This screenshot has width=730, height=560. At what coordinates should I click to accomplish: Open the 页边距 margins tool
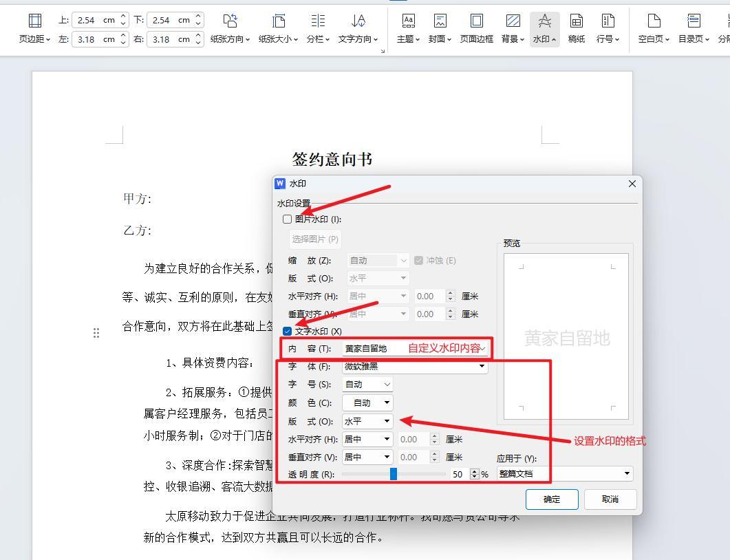pyautogui.click(x=34, y=28)
